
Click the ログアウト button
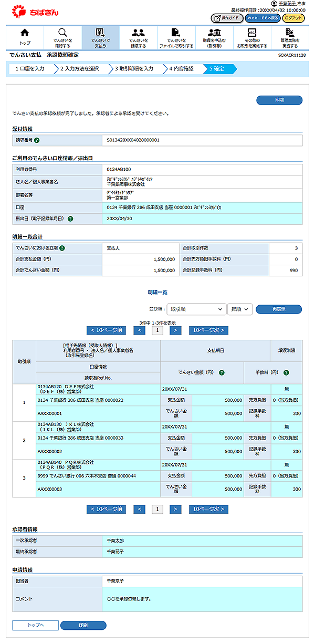293,18
